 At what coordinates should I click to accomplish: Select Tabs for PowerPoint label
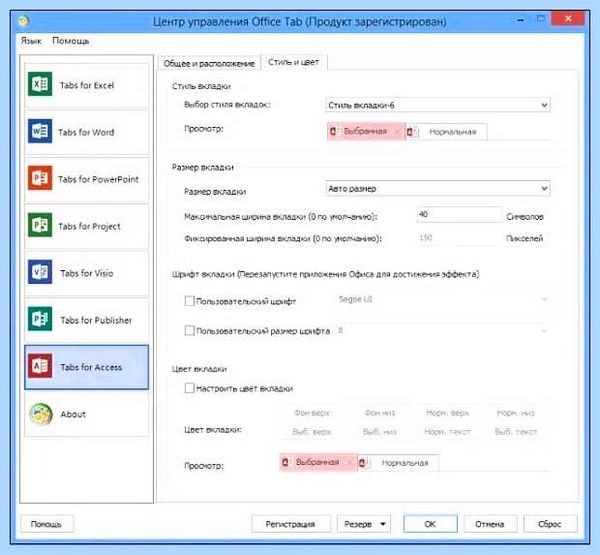(x=98, y=179)
